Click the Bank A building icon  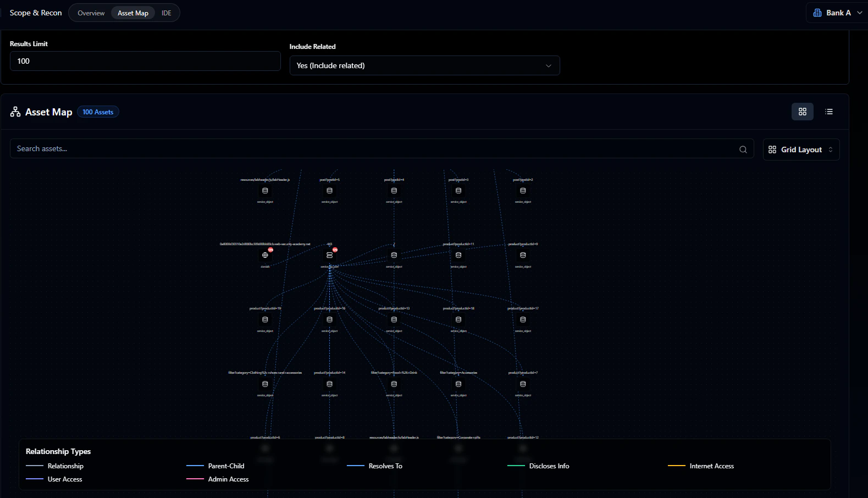817,13
